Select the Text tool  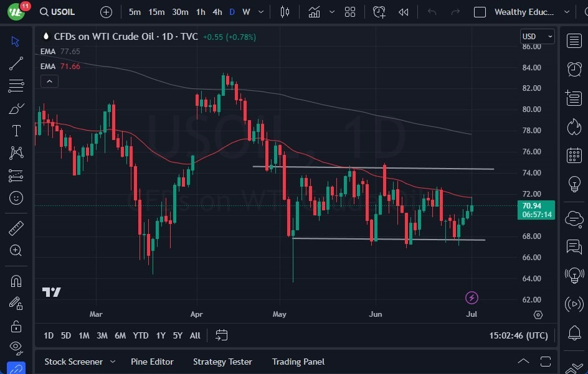[x=16, y=130]
